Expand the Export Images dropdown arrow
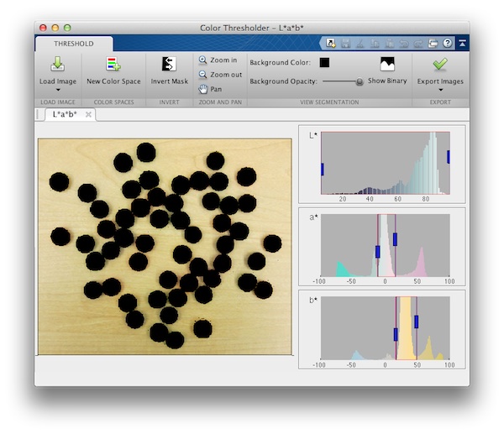The height and width of the screenshot is (434, 504). point(439,90)
